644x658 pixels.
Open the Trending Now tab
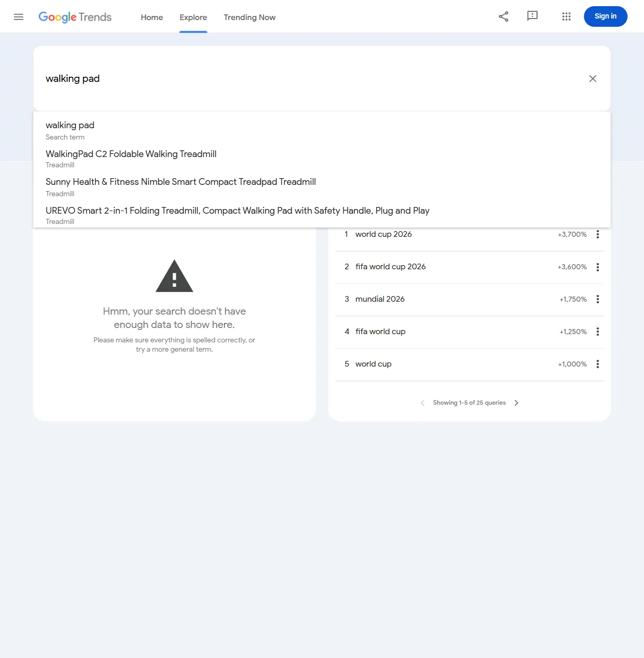tap(250, 17)
